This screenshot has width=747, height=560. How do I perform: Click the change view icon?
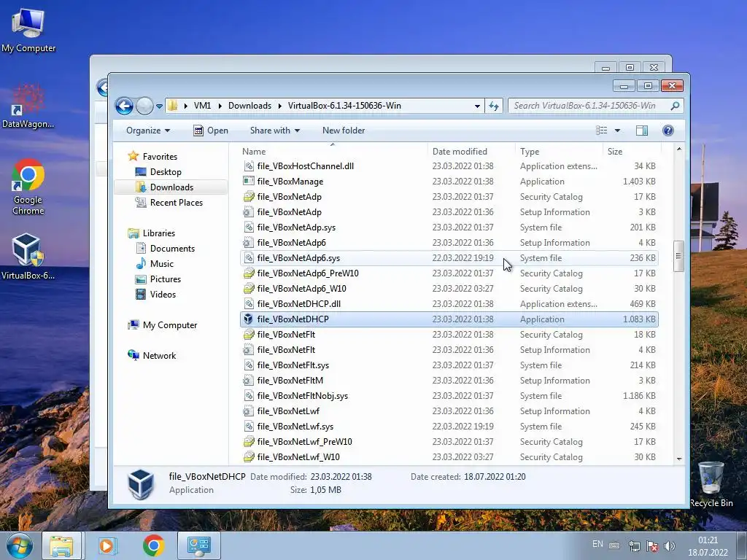click(x=602, y=131)
